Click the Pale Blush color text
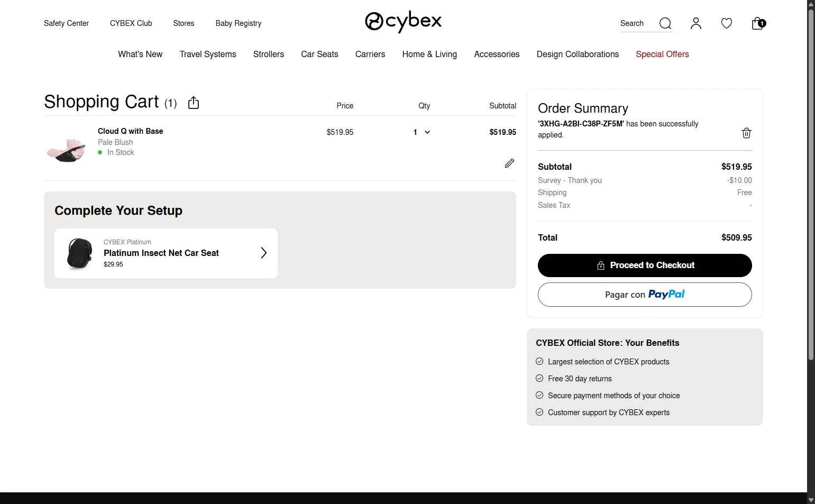815x504 pixels. [x=115, y=142]
